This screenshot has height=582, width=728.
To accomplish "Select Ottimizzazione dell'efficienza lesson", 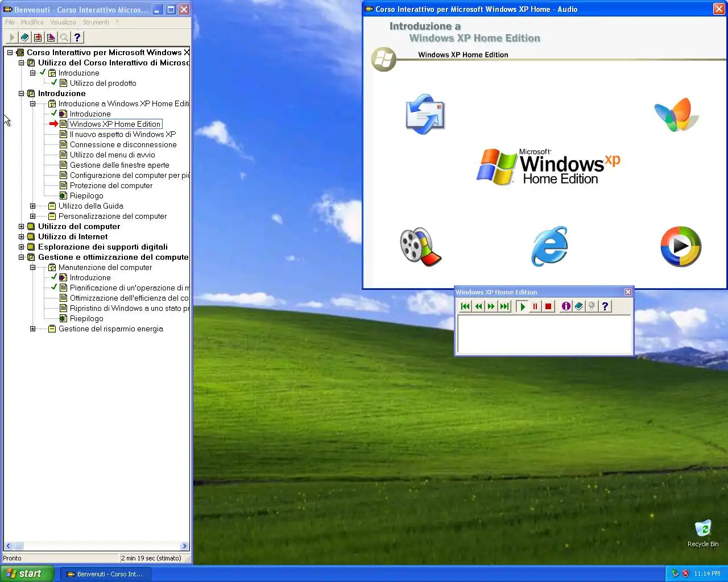I will coord(129,298).
